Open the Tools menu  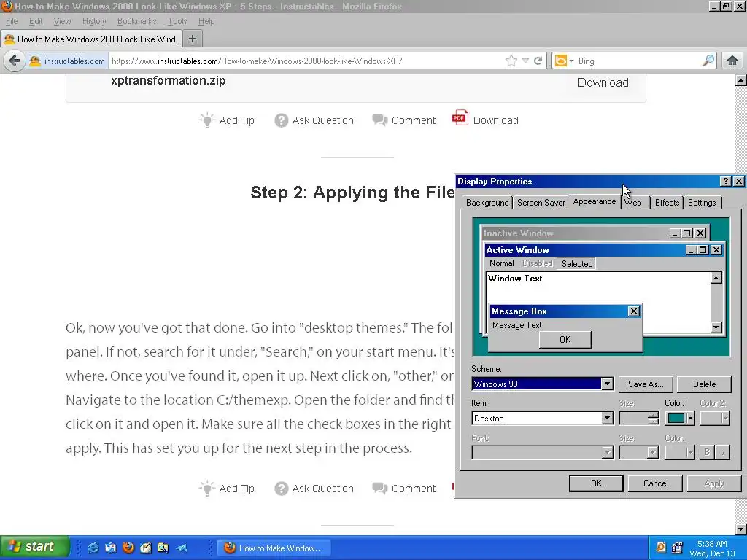coord(177,21)
